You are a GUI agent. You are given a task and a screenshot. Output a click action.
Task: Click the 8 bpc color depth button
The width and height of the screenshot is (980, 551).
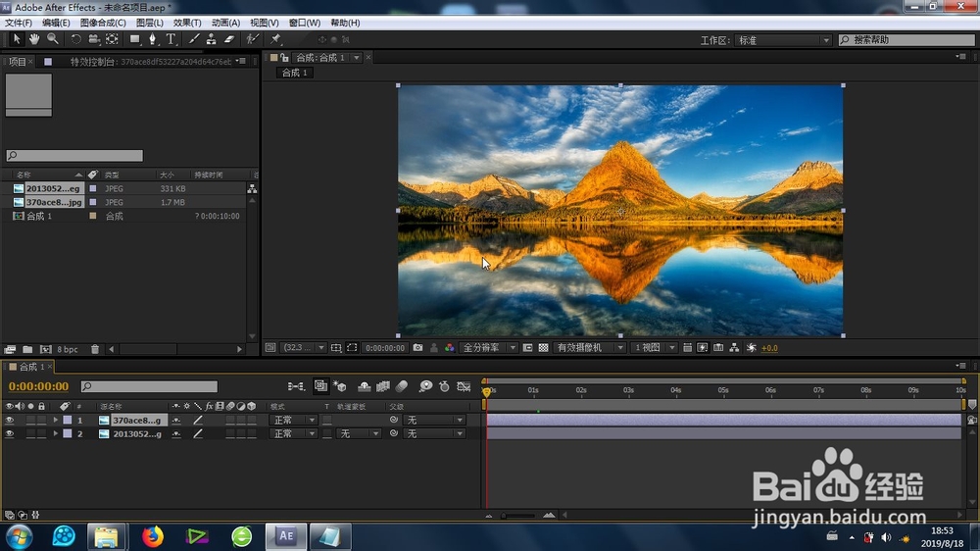pyautogui.click(x=68, y=349)
